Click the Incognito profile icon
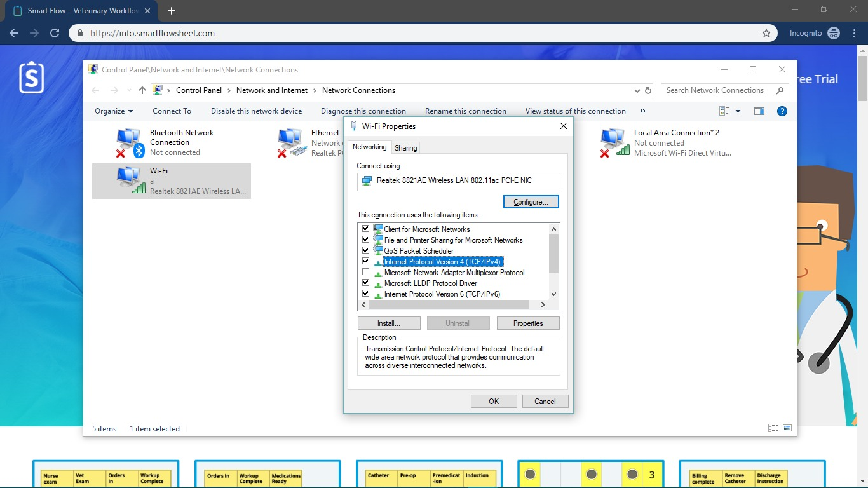The image size is (868, 488). tap(834, 33)
